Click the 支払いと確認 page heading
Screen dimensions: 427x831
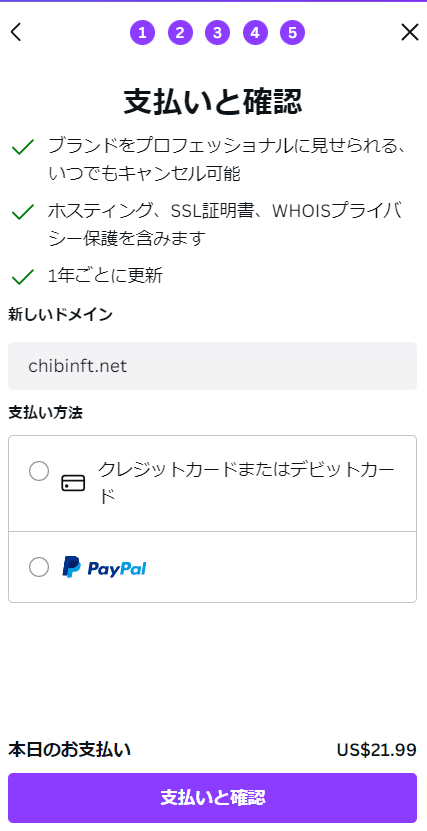[x=212, y=101]
